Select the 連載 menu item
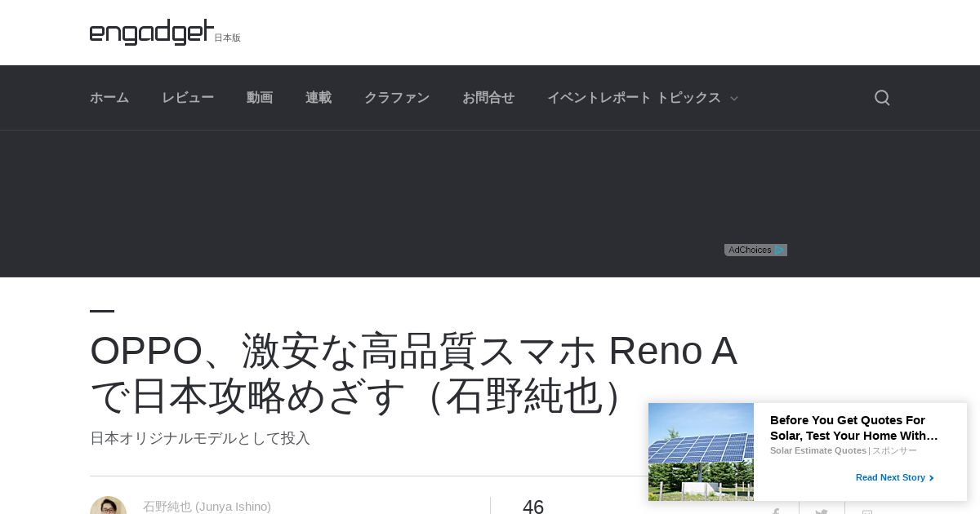This screenshot has width=980, height=514. [x=318, y=98]
